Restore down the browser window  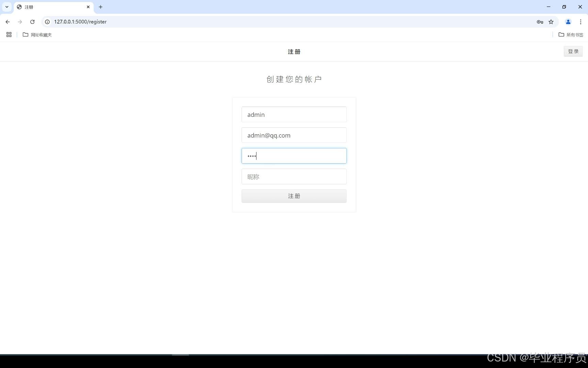coord(564,7)
